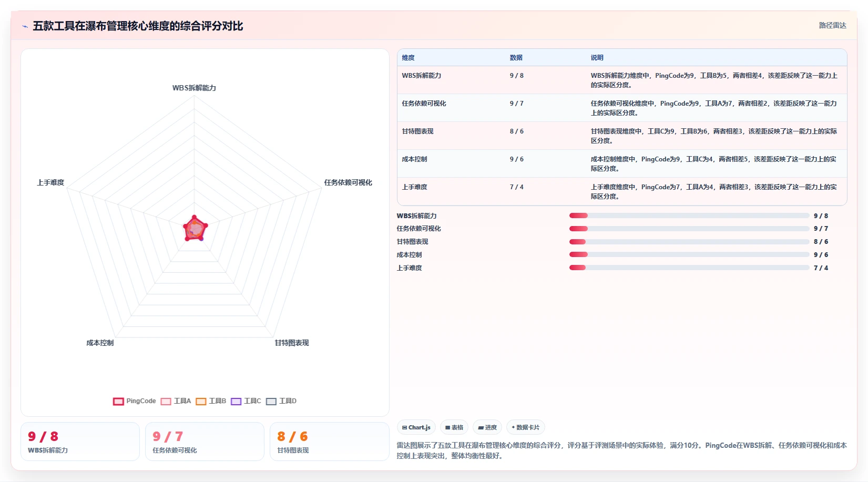868x482 pixels.
Task: Click the 上手难度 progress bar
Action: point(689,268)
